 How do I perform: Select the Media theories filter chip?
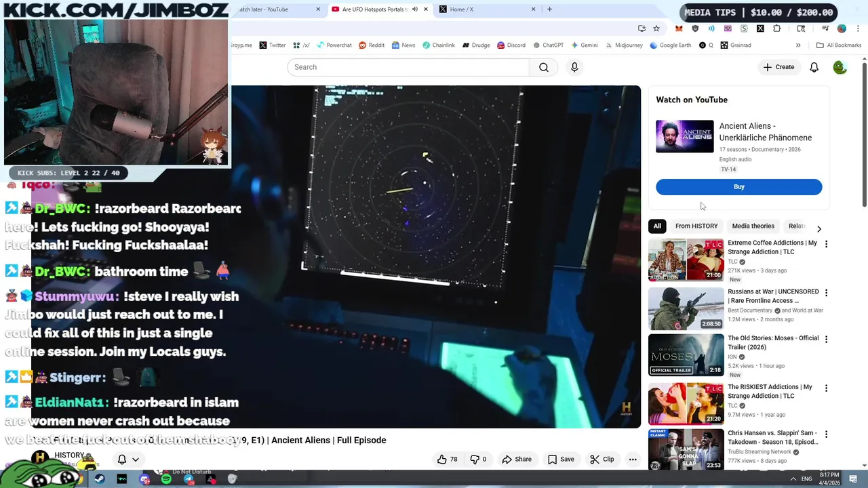click(x=753, y=226)
